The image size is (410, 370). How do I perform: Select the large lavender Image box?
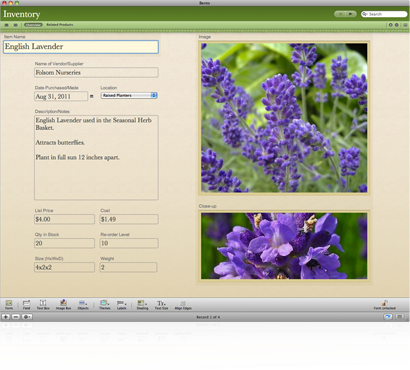(284, 118)
